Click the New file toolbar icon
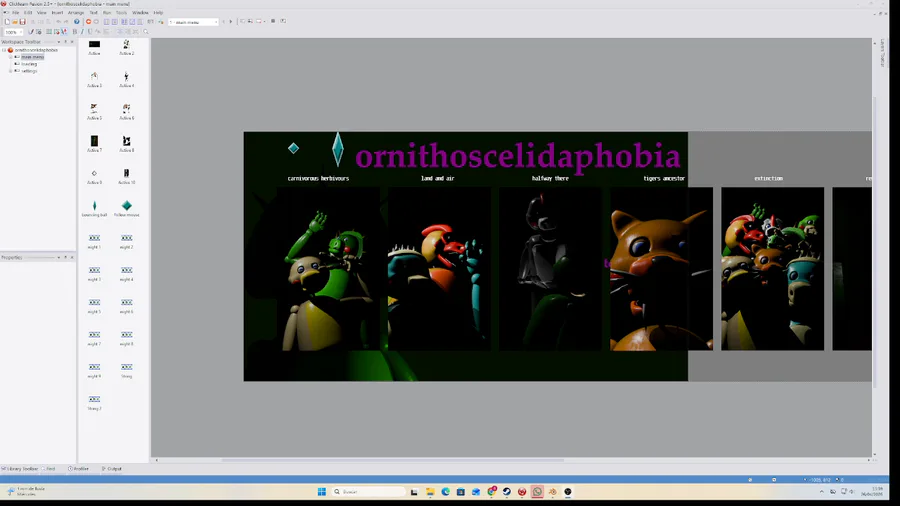 pos(7,22)
